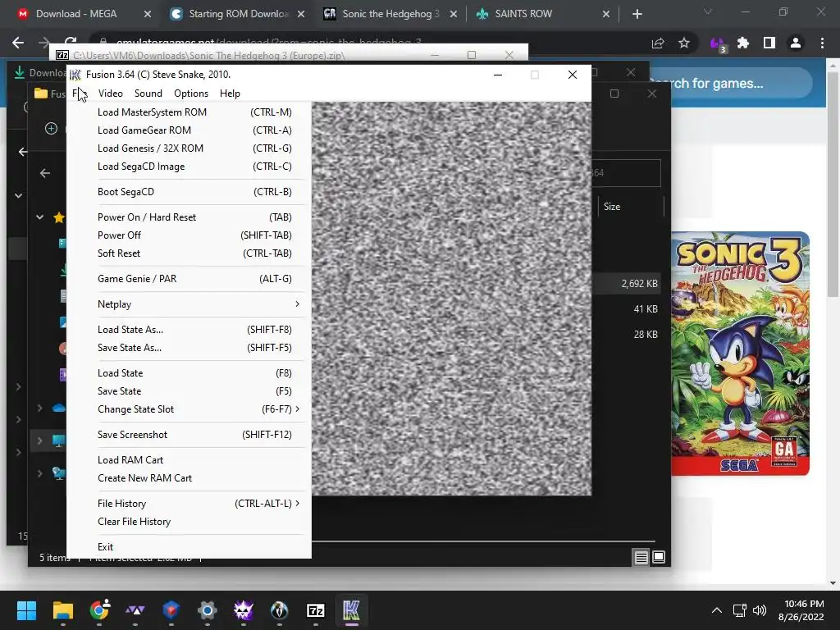Click Sonic 3 box art image

(x=740, y=354)
